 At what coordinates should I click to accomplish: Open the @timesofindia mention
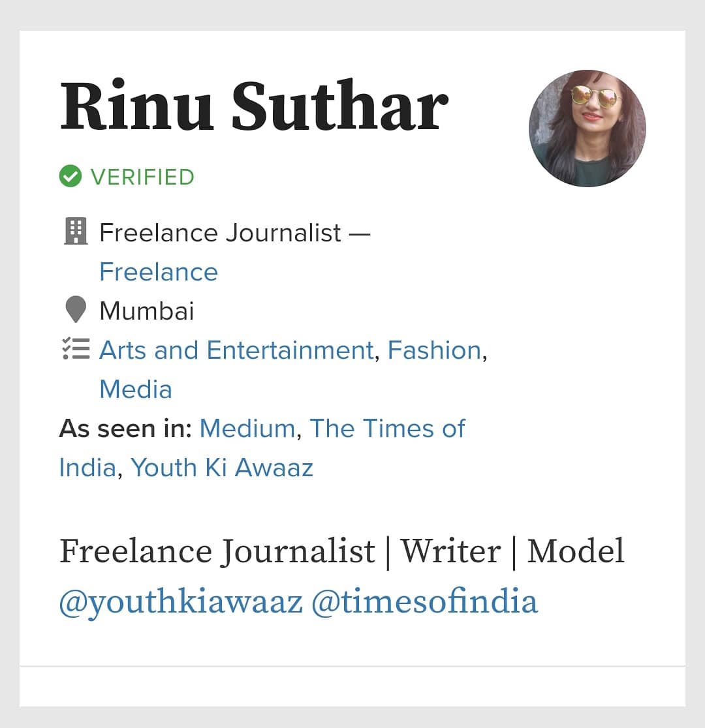(424, 601)
